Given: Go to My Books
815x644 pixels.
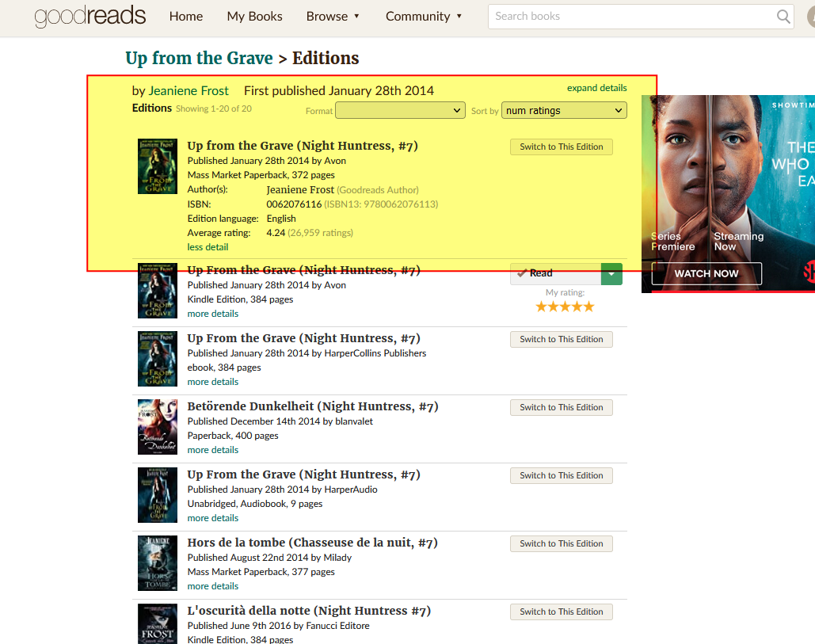Looking at the screenshot, I should point(255,16).
